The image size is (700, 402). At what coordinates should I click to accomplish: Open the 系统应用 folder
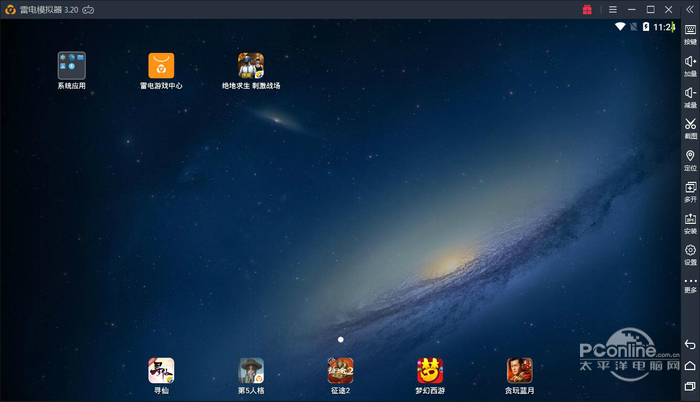(x=71, y=66)
